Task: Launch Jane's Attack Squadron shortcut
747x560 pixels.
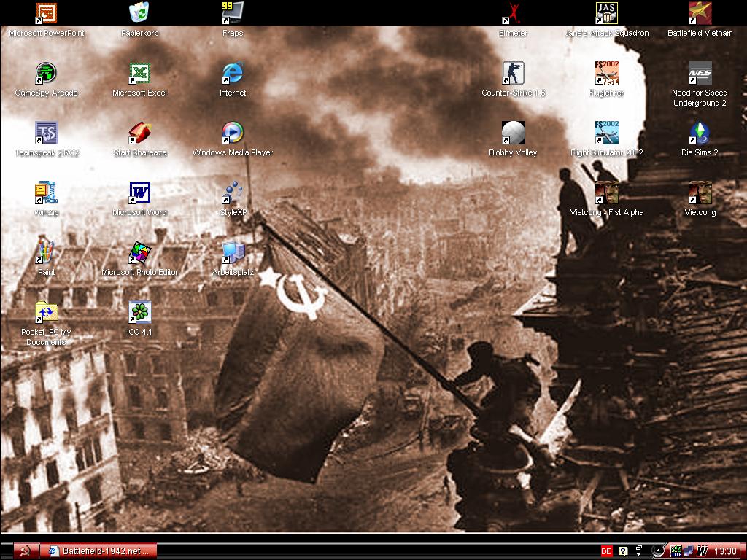Action: point(606,13)
